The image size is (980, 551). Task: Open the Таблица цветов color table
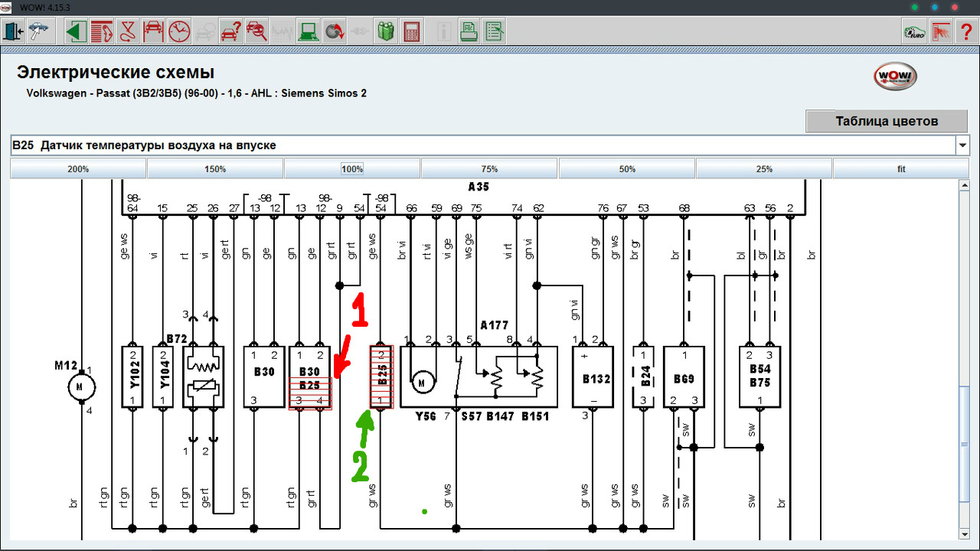coord(887,121)
